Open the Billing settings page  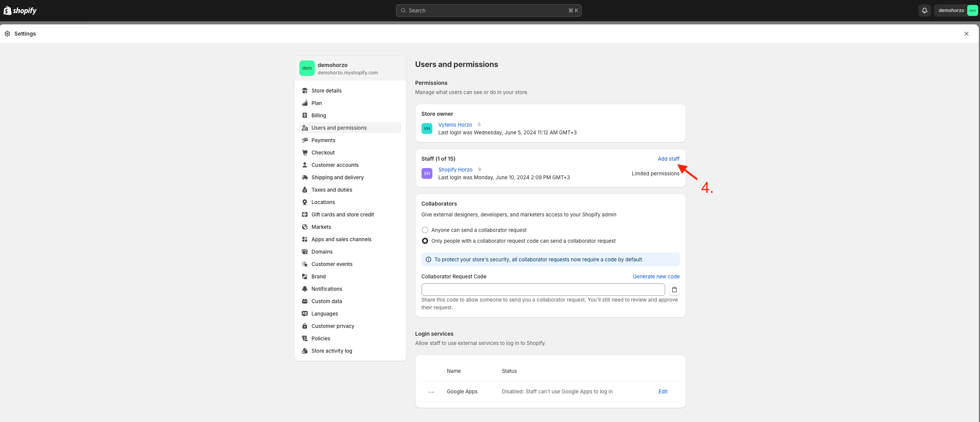click(318, 115)
